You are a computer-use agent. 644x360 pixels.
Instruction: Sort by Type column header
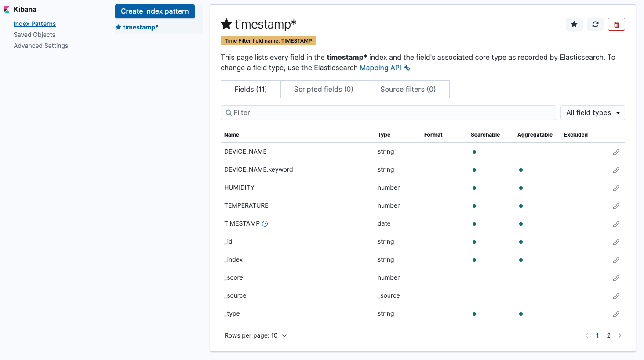tap(384, 135)
